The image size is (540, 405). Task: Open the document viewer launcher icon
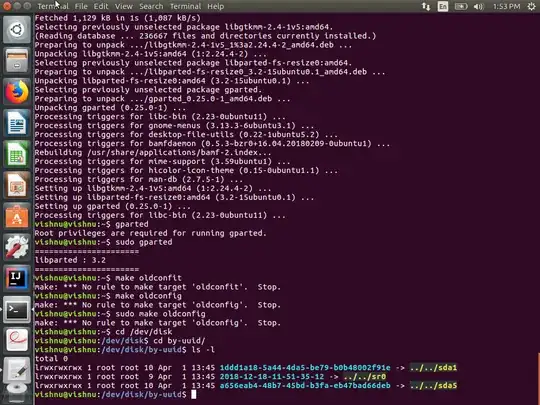click(17, 340)
